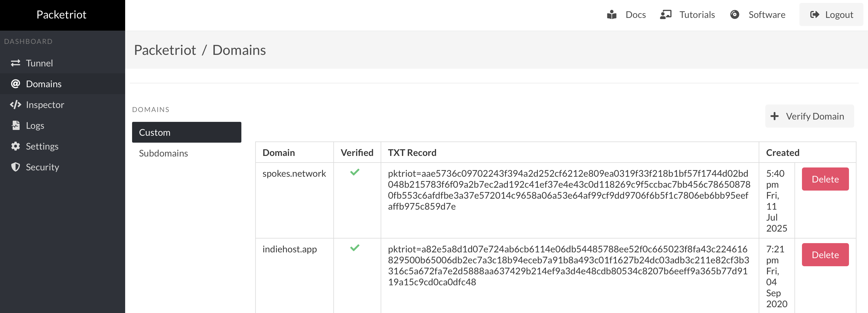Click the Security shield icon
This screenshot has height=313, width=868.
tap(16, 167)
